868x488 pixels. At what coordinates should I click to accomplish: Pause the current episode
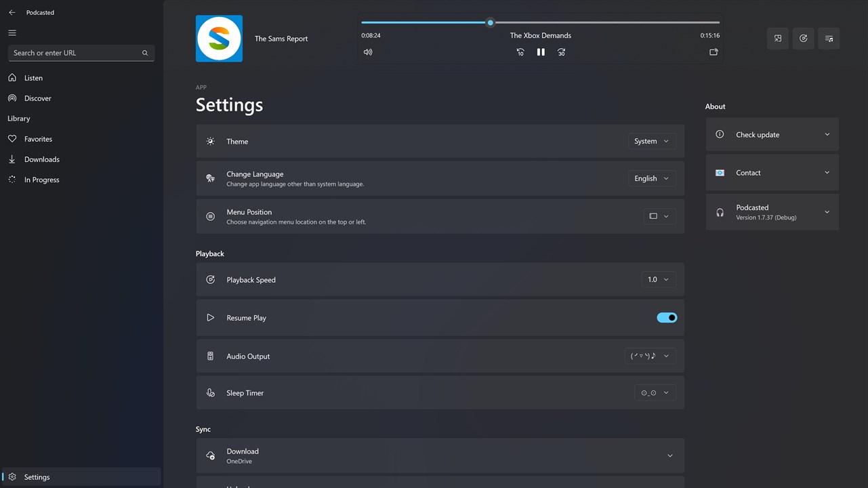541,52
